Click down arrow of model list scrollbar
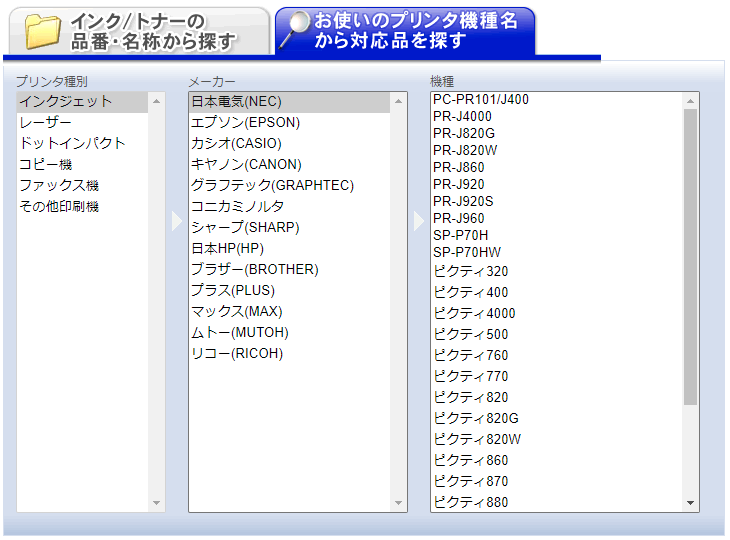Viewport: 730px width, 540px height. coord(690,503)
